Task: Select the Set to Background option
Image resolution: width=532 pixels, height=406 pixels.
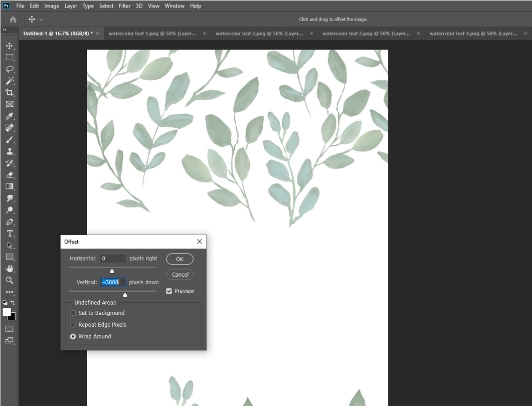Action: [x=73, y=313]
